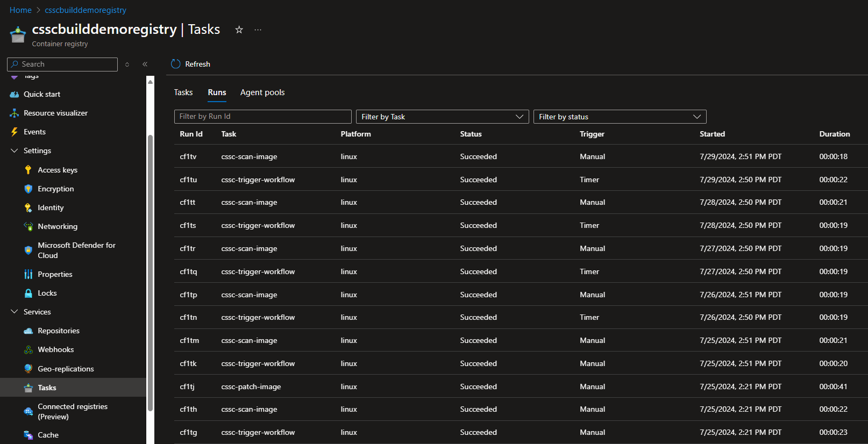Collapse the sidebar using double-chevron icon

tap(145, 64)
